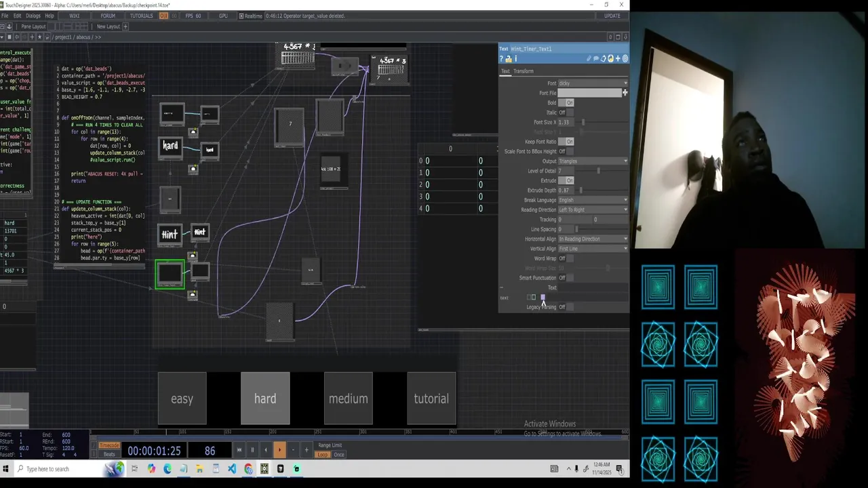The image size is (868, 488).
Task: Open the TUTORIALS link button
Action: point(141,16)
